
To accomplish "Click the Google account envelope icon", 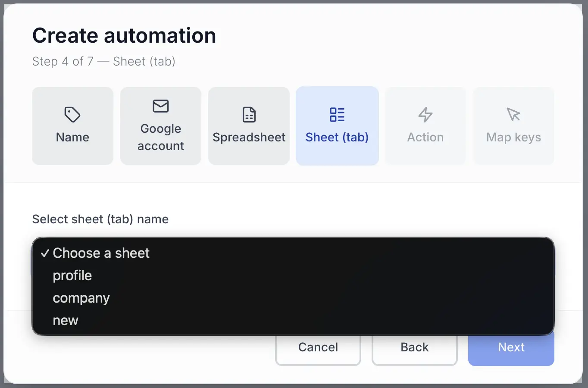I will 160,106.
